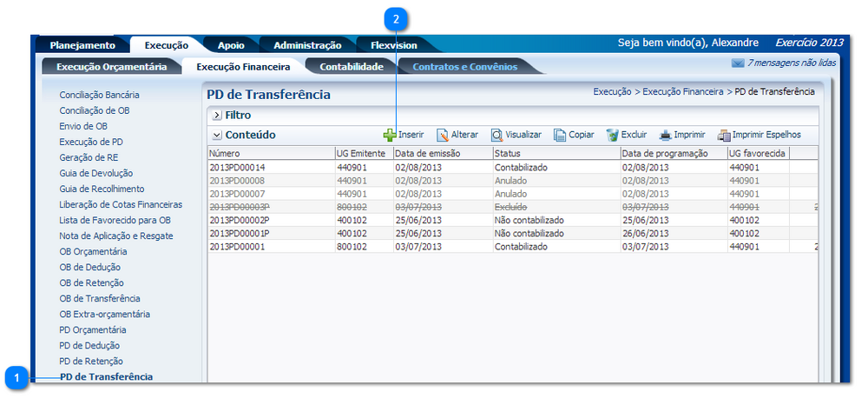Collapse the Conteúdo section

click(x=217, y=135)
